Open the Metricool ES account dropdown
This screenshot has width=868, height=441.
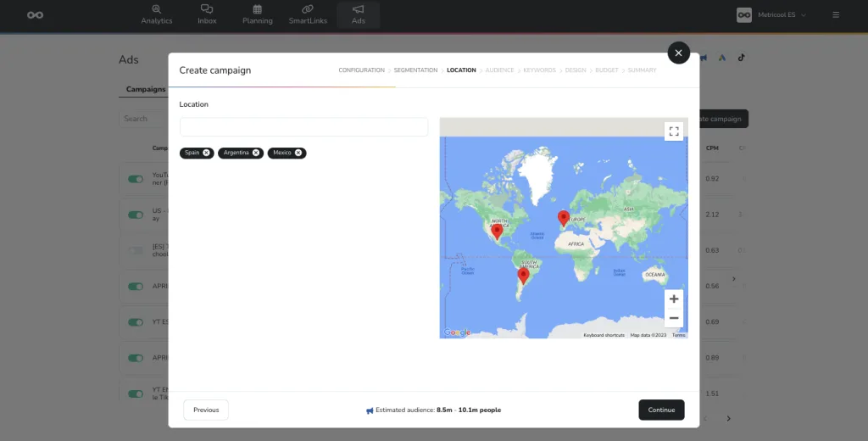pyautogui.click(x=771, y=15)
